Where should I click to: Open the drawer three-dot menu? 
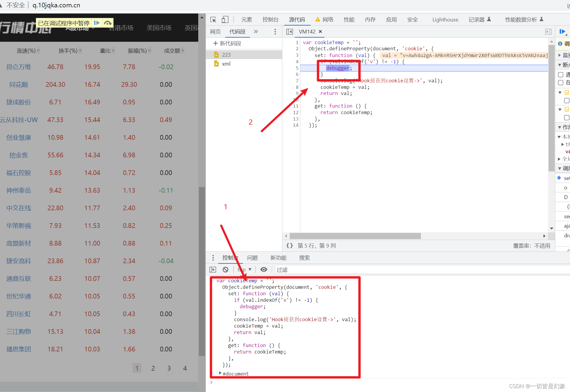pyautogui.click(x=213, y=258)
